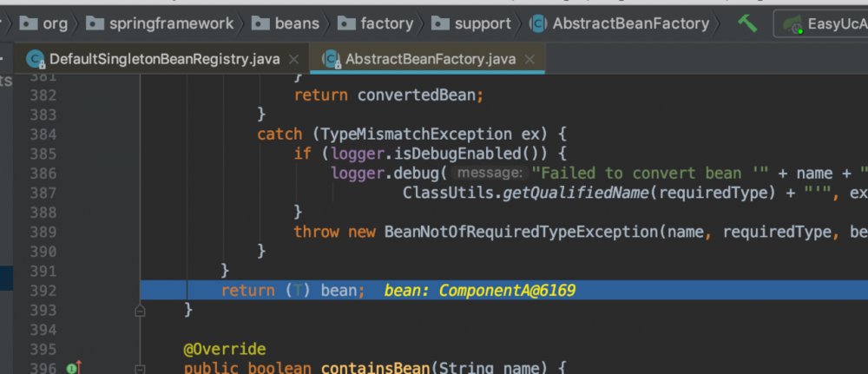Collapse the method fold marker at line 393

tap(140, 311)
